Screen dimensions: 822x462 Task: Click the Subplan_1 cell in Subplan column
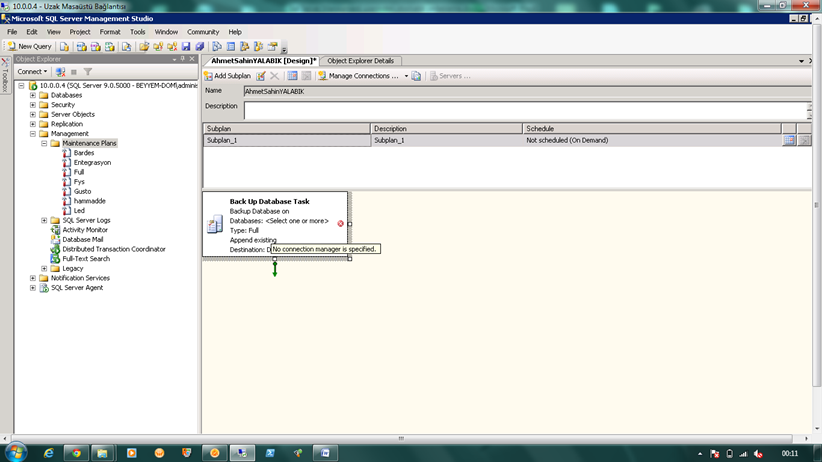pyautogui.click(x=287, y=141)
